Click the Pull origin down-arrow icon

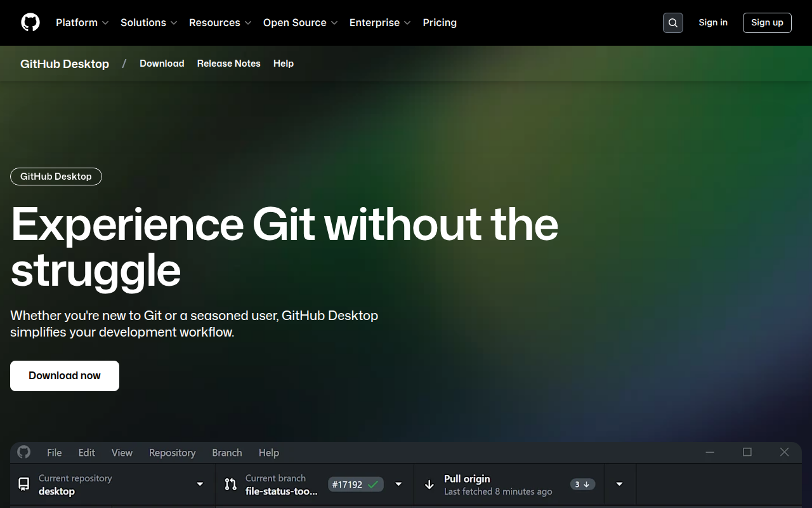point(429,485)
